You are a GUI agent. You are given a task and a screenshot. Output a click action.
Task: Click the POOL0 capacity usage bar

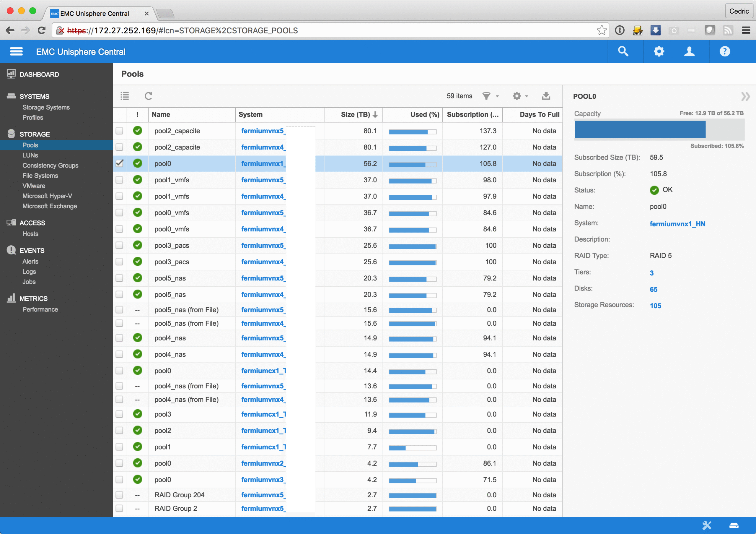click(x=659, y=129)
